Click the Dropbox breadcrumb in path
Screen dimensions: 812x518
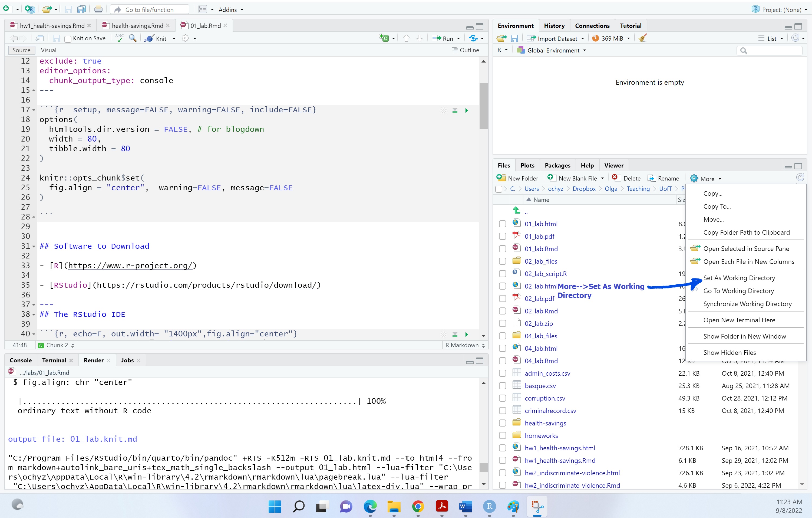[584, 189]
